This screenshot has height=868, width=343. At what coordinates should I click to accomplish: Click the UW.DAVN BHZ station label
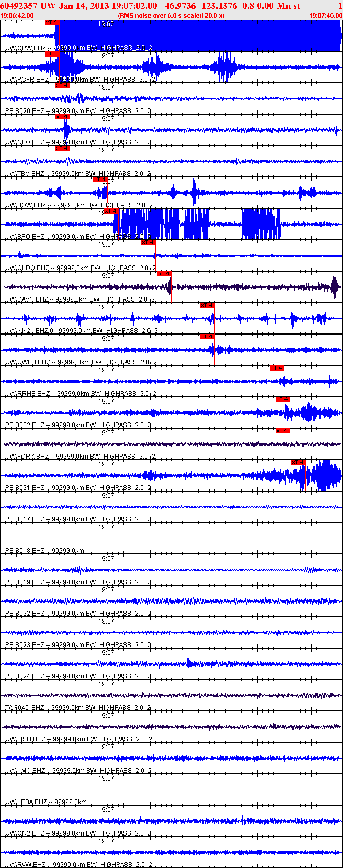27,299
